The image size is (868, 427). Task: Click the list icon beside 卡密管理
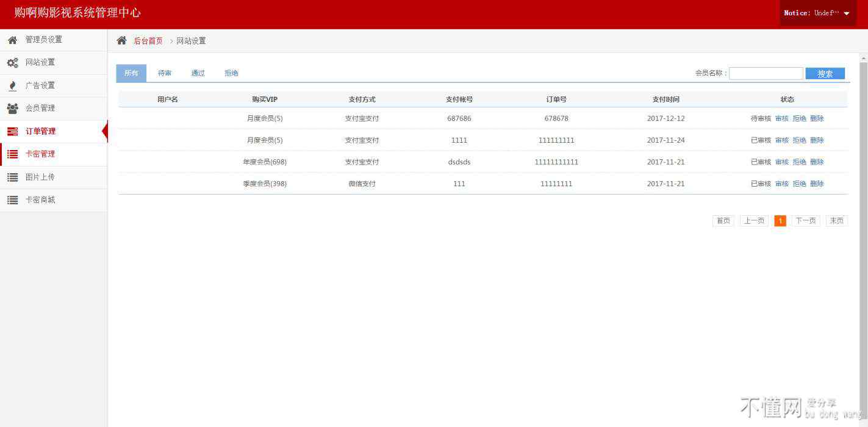12,154
